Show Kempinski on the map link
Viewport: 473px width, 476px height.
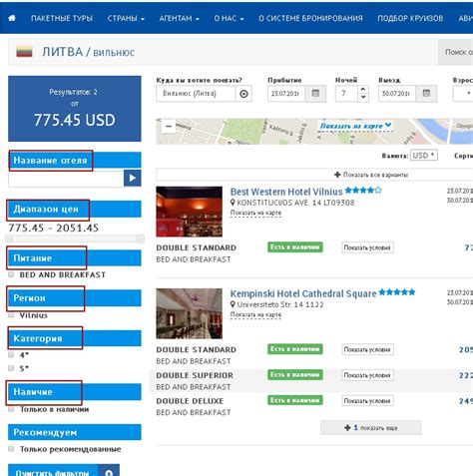tap(255, 314)
